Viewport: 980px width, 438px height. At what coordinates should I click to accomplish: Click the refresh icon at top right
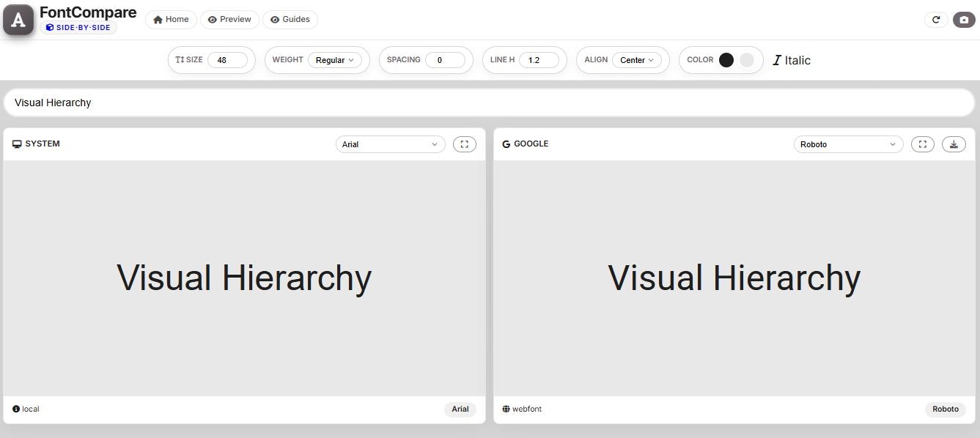936,20
